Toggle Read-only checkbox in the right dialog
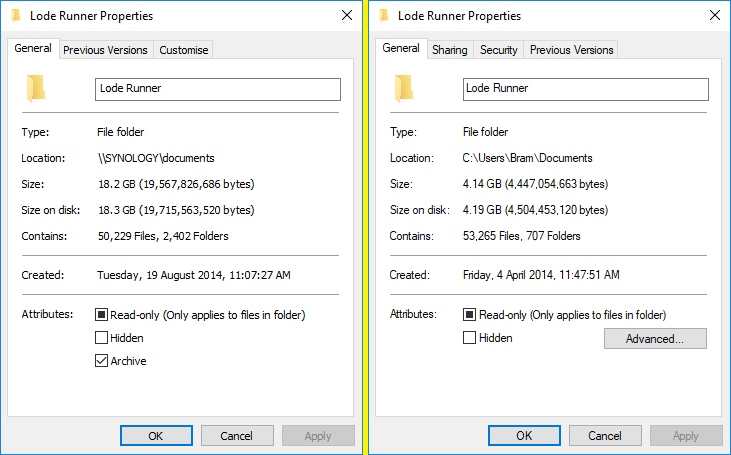The image size is (731, 455). click(469, 315)
